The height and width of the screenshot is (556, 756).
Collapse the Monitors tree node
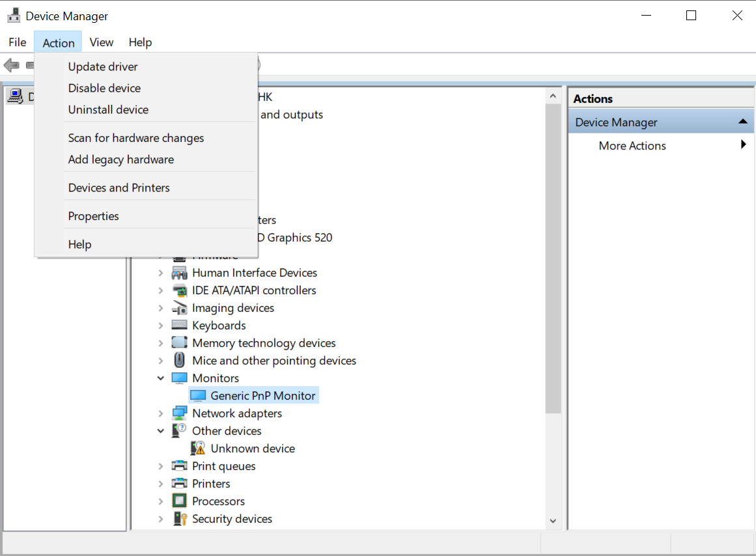(x=161, y=378)
